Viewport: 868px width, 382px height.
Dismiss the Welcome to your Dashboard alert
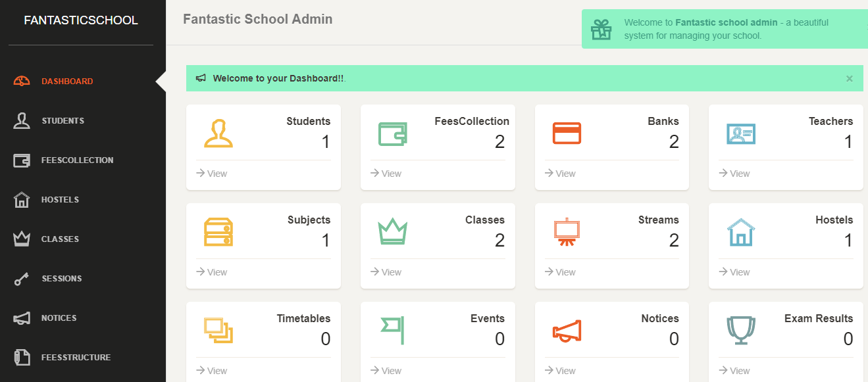[849, 78]
